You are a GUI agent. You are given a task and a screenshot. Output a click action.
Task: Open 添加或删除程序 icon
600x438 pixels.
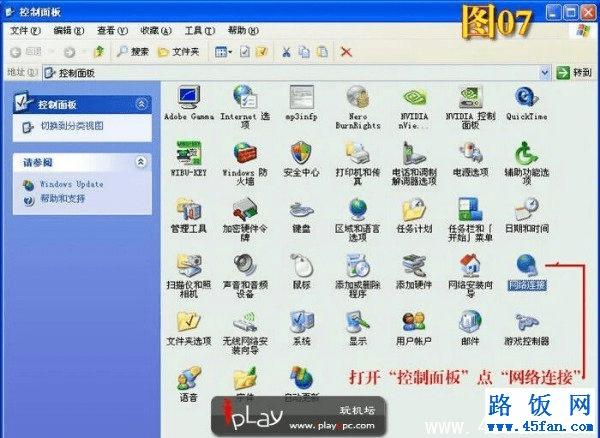coord(357,265)
